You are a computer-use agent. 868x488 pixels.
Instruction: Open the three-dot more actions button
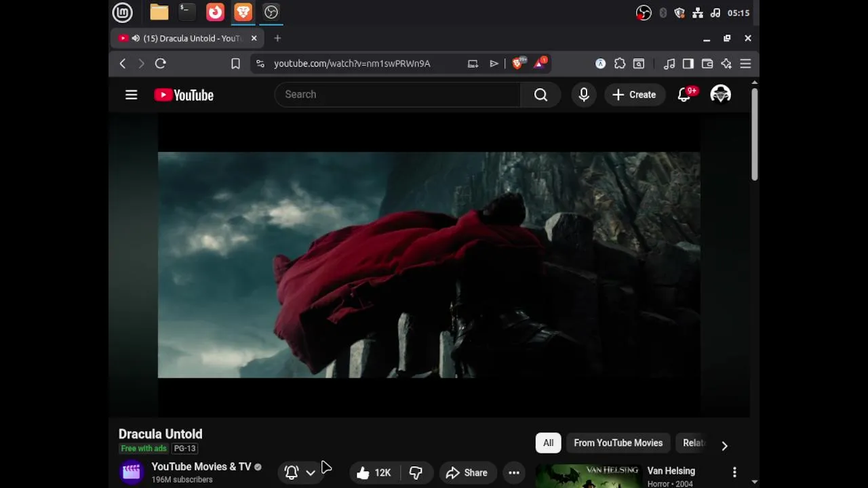(x=514, y=473)
